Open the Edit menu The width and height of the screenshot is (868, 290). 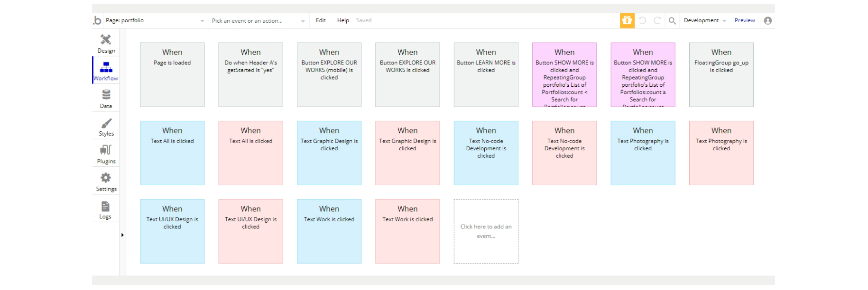(x=321, y=20)
